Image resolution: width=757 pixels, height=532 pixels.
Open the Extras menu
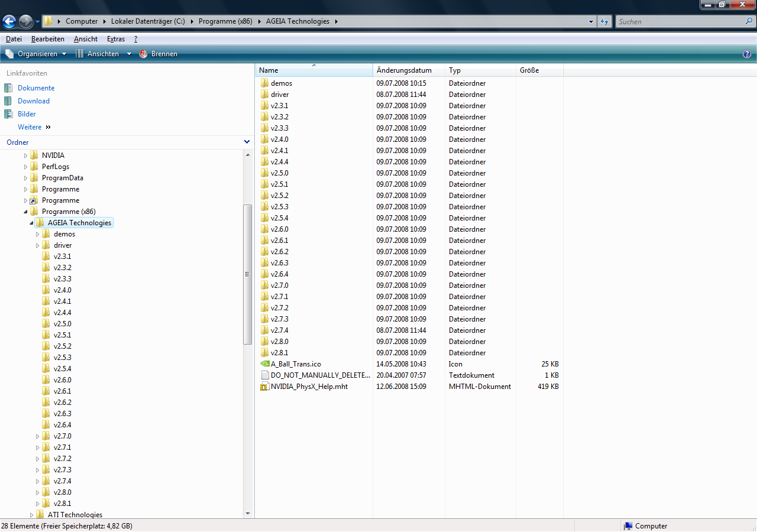[116, 39]
